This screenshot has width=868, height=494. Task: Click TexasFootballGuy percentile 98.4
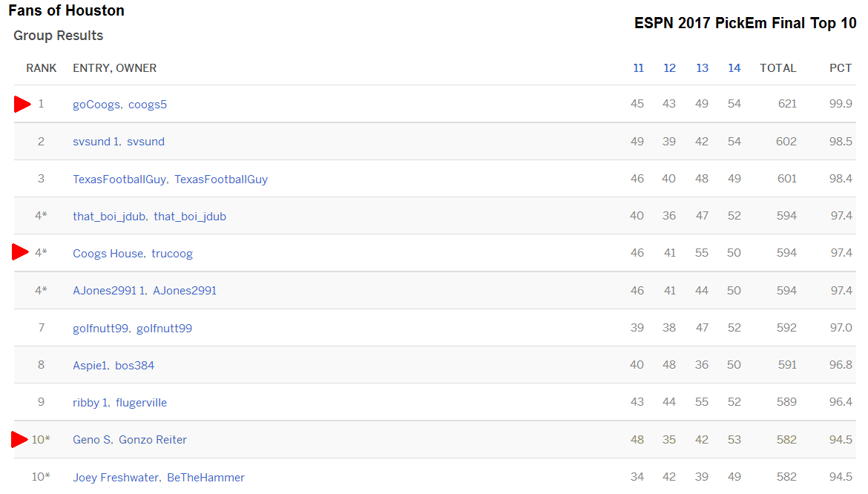point(841,179)
